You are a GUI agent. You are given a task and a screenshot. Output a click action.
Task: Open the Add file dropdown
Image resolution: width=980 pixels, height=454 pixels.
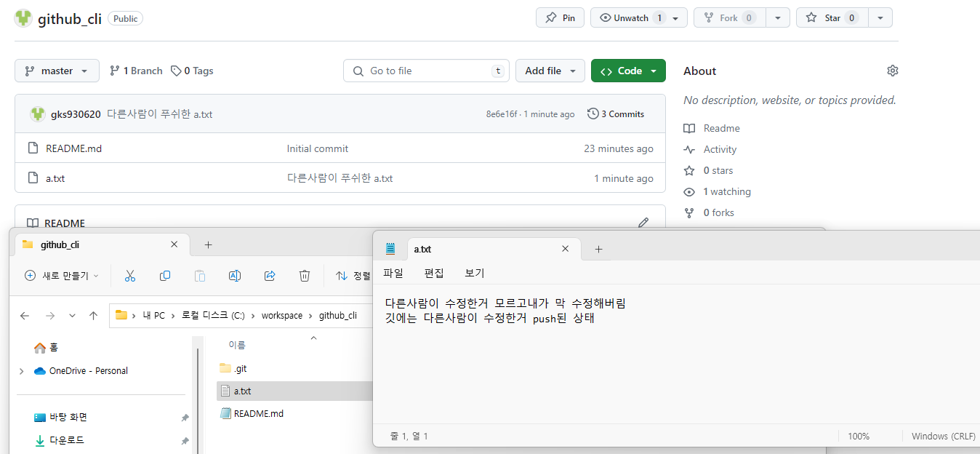pyautogui.click(x=550, y=71)
